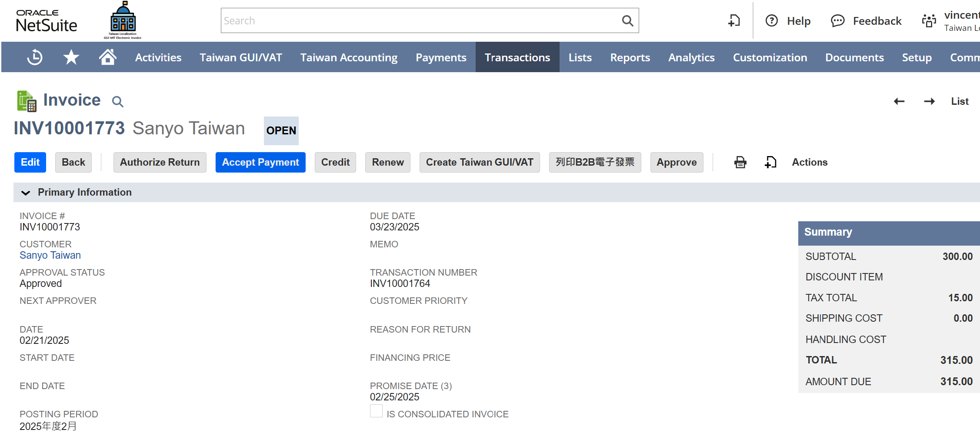Open the Transactions menu
The height and width of the screenshot is (433, 980).
coord(517,57)
